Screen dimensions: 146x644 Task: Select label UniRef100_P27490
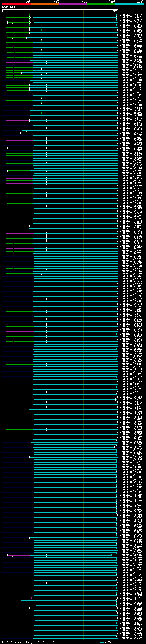point(131,87)
